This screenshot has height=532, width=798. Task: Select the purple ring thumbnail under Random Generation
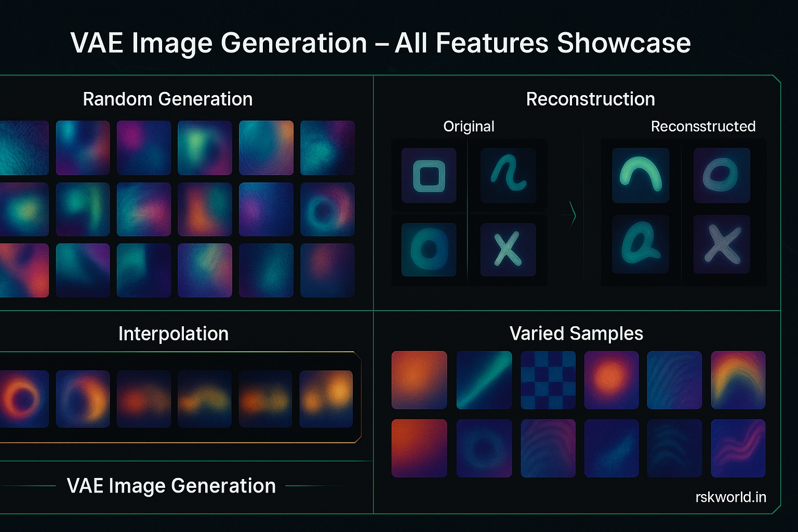coord(327,209)
